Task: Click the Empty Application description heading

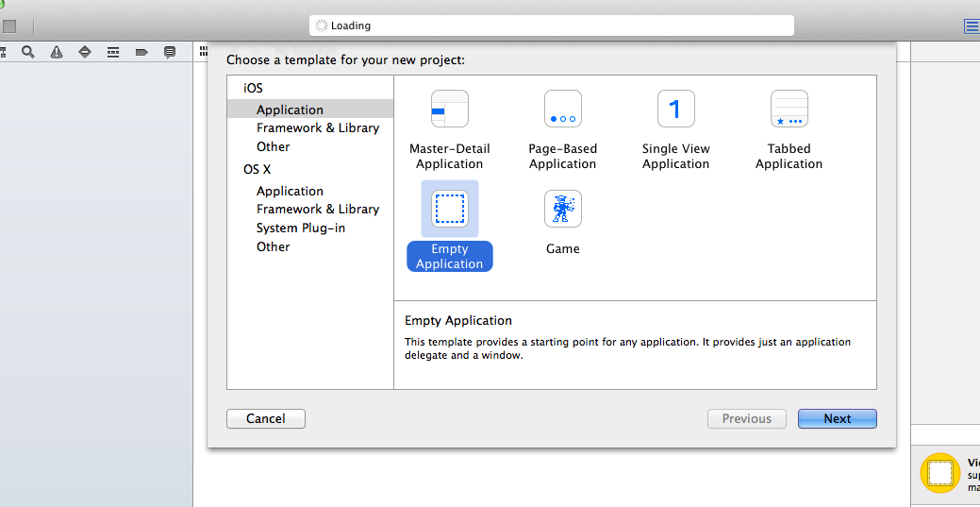Action: pyautogui.click(x=458, y=320)
